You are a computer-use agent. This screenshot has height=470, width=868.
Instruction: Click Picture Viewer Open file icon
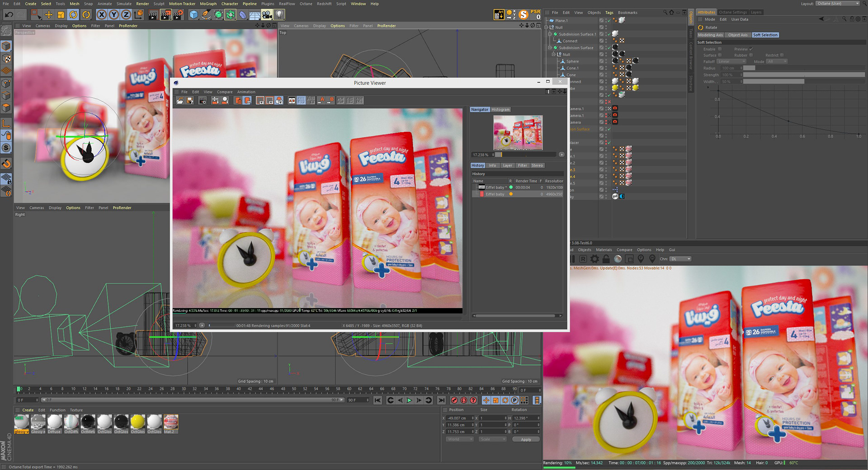pyautogui.click(x=180, y=101)
